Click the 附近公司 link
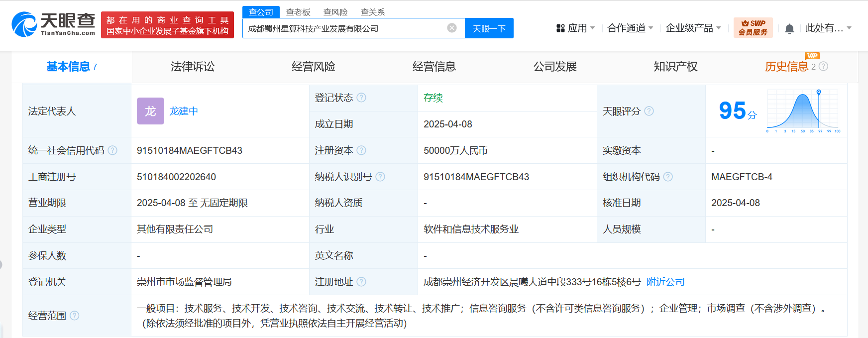The image size is (868, 338). tap(665, 282)
